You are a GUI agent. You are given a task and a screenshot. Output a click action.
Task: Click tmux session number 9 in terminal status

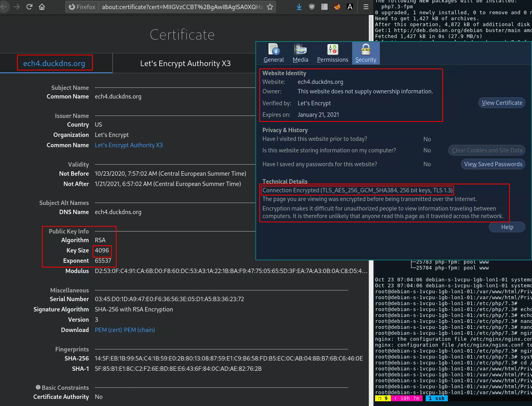click(x=383, y=398)
